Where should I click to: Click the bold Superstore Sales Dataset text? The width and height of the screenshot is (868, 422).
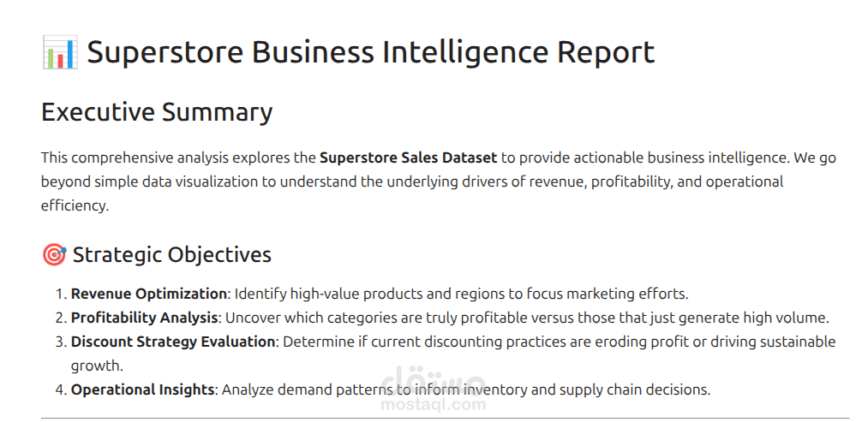pyautogui.click(x=409, y=158)
